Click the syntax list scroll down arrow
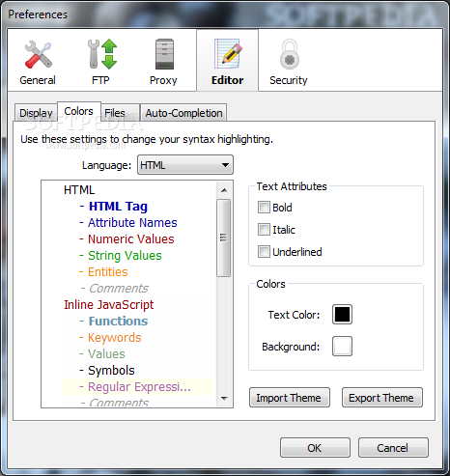Image resolution: width=450 pixels, height=476 pixels. coord(224,399)
